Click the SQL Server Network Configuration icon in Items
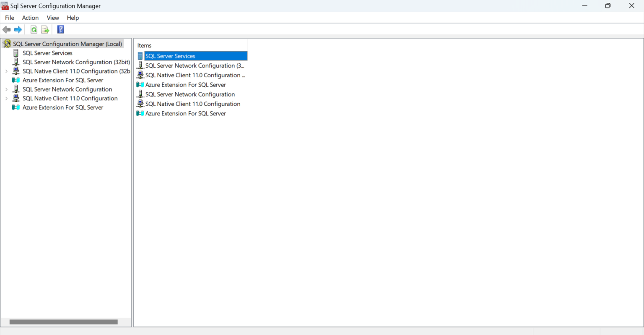 (140, 94)
